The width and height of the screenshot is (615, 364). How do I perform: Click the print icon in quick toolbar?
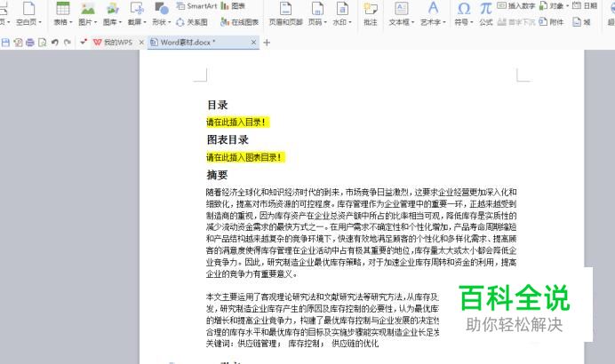click(30, 43)
